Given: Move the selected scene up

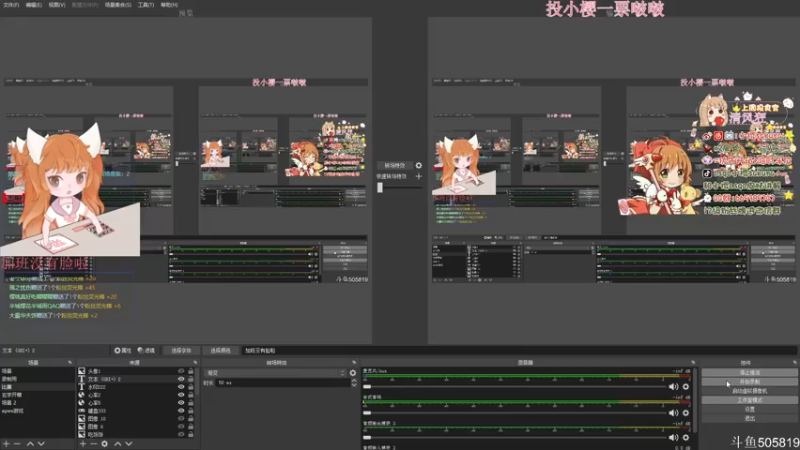Looking at the screenshot, I should tap(30, 444).
